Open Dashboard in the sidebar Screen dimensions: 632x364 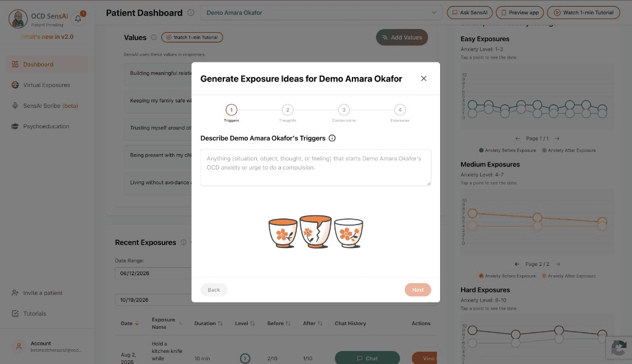[47, 65]
